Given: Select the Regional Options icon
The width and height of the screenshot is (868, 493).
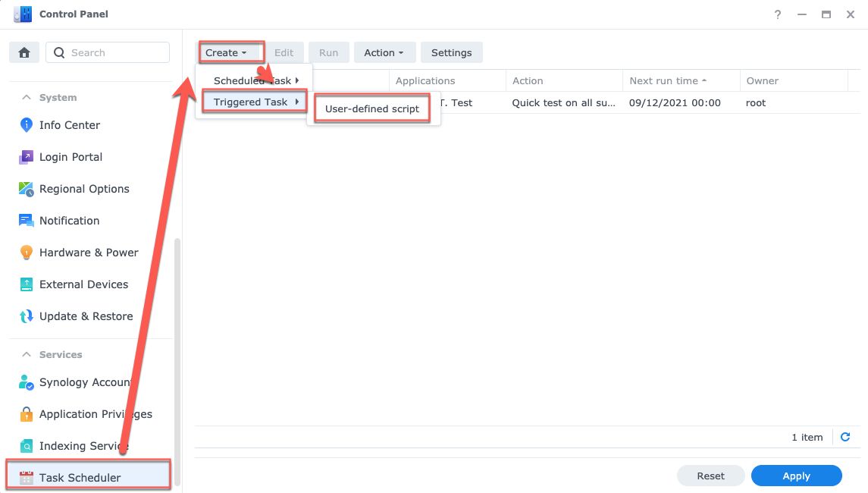Looking at the screenshot, I should click(27, 189).
